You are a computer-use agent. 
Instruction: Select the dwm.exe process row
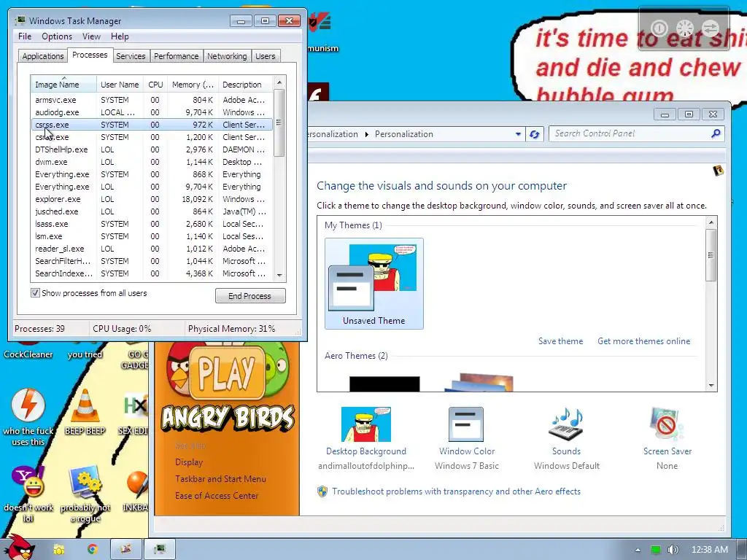pyautogui.click(x=152, y=162)
